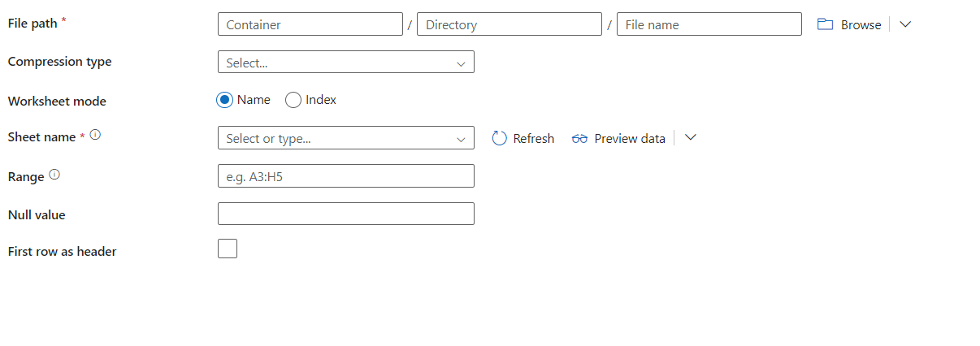Enable First row as header checkbox
The width and height of the screenshot is (980, 346).
point(228,249)
